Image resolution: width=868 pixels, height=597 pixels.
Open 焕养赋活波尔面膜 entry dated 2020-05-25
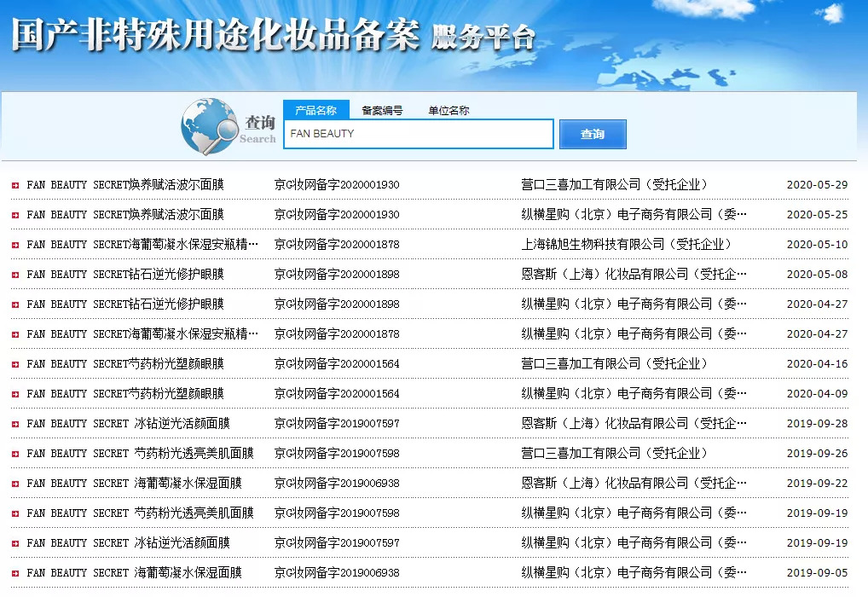click(125, 214)
